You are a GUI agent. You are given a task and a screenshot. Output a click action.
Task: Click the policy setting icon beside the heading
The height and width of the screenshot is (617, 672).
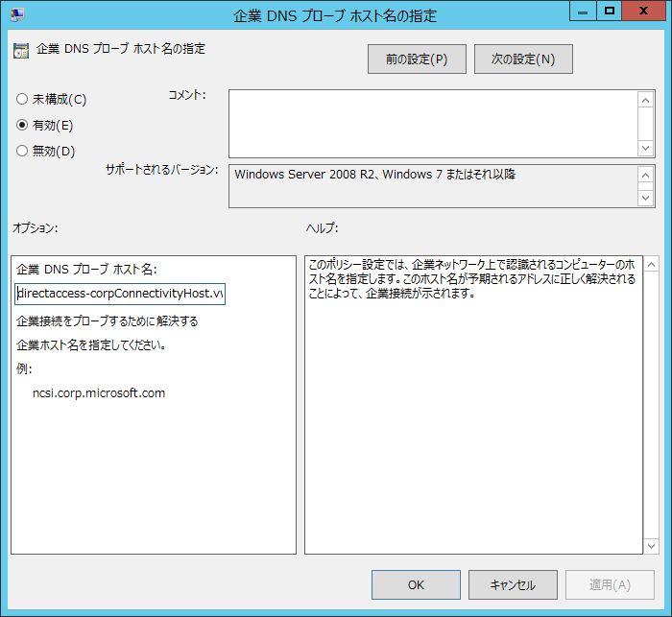point(21,51)
